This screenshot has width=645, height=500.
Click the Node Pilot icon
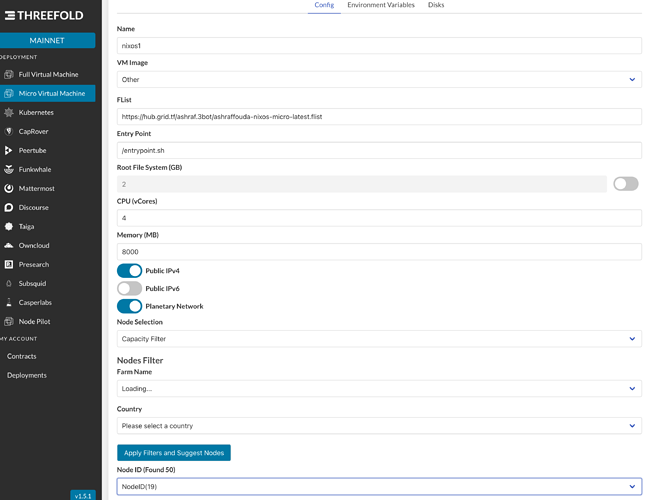tap(9, 321)
